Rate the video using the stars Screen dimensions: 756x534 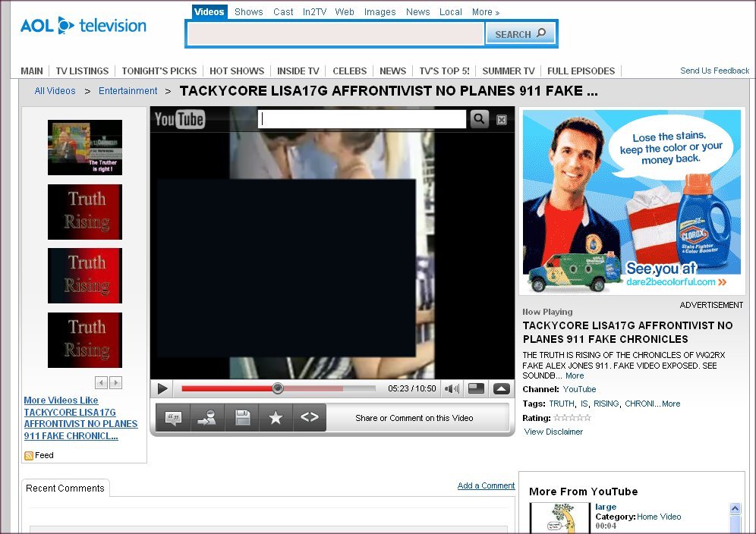[x=572, y=418]
